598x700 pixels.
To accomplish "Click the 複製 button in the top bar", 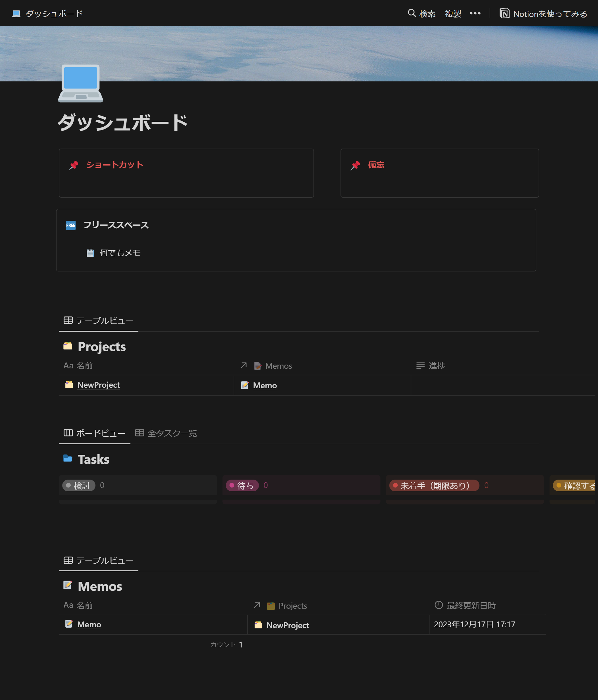I will coord(453,13).
